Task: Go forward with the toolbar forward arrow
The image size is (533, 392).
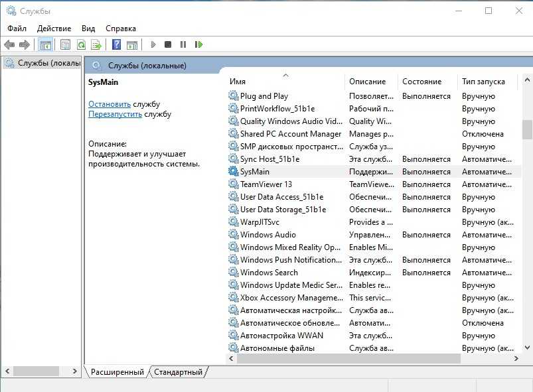Action: click(25, 44)
